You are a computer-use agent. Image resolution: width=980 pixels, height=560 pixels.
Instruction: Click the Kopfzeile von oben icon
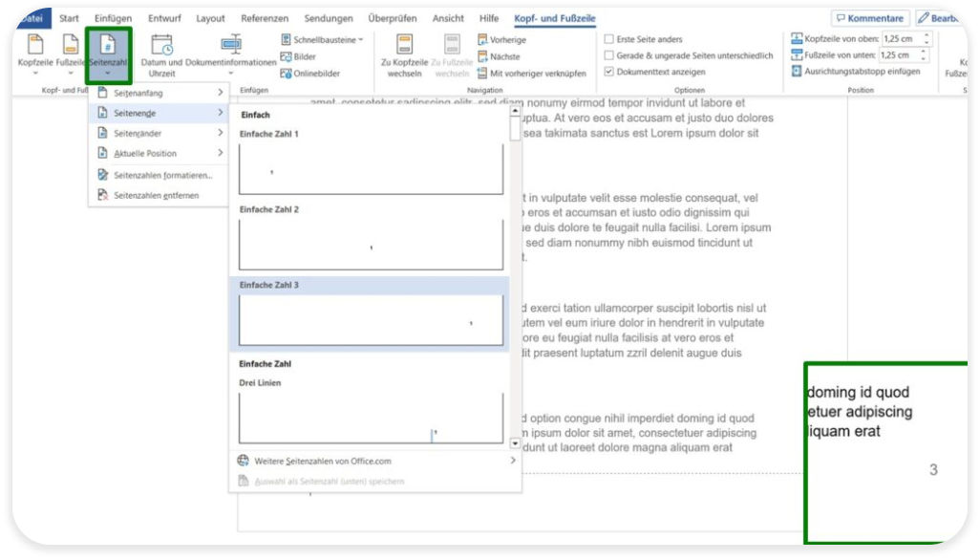[797, 39]
